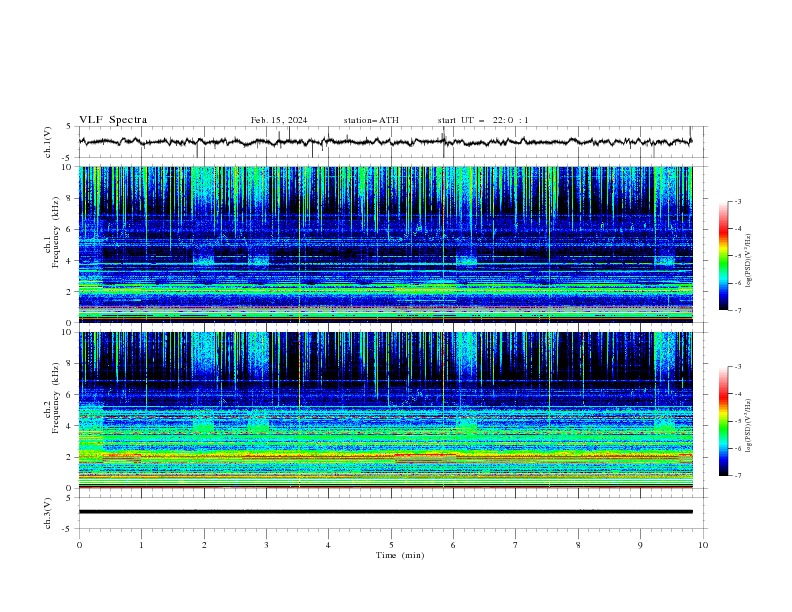Image resolution: width=792 pixels, height=612 pixels.
Task: Click the ch.1 waveform trace
Action: (x=385, y=142)
